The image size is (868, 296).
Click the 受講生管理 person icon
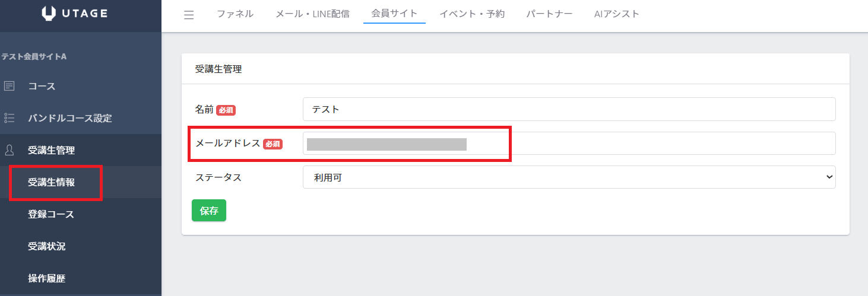[x=9, y=150]
